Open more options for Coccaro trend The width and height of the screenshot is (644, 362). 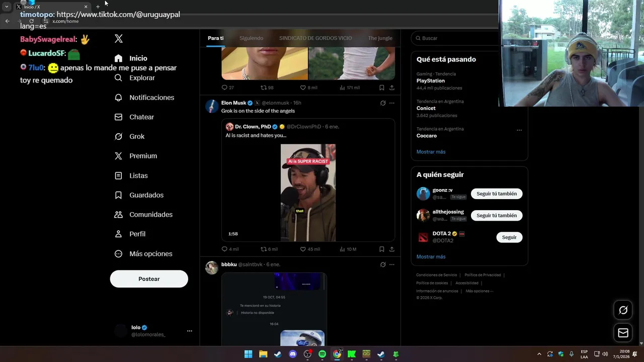pyautogui.click(x=519, y=130)
